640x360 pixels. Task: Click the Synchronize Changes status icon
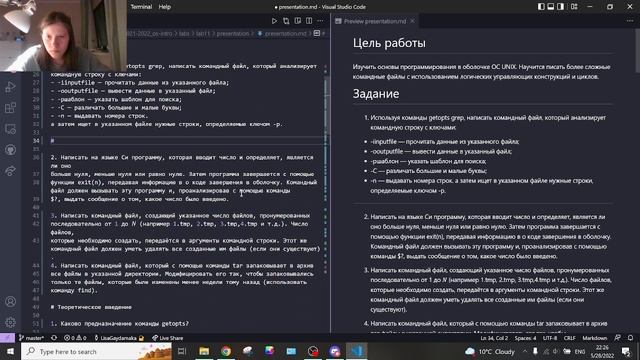(x=54, y=338)
